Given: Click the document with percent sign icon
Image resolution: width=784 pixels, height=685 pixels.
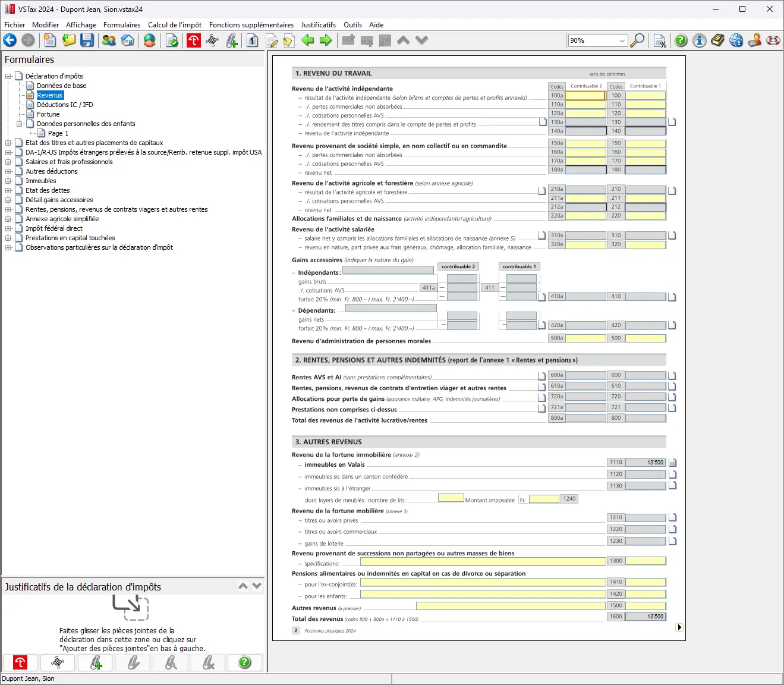Looking at the screenshot, I should tap(660, 40).
